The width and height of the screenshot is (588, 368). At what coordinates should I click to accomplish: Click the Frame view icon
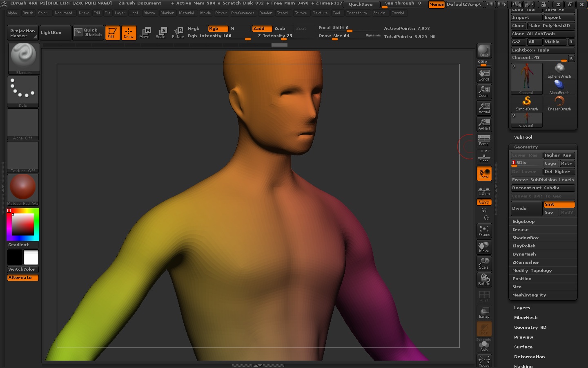[x=484, y=231]
